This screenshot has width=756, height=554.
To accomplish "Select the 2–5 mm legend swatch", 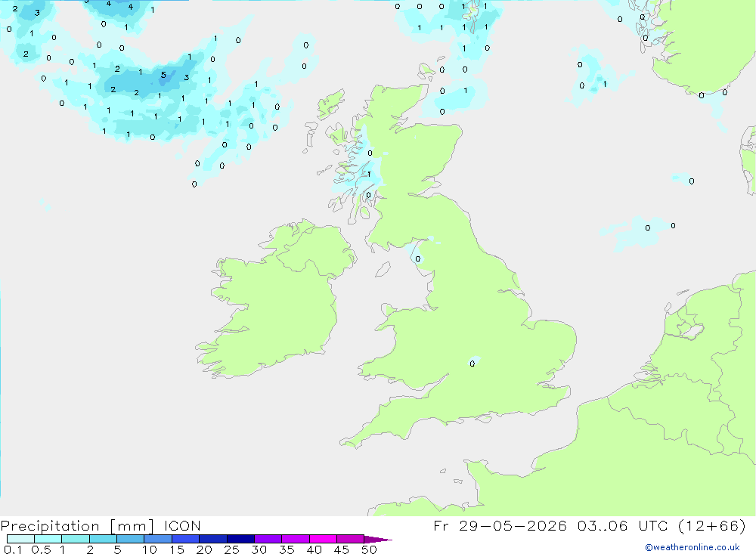I will coord(103,539).
